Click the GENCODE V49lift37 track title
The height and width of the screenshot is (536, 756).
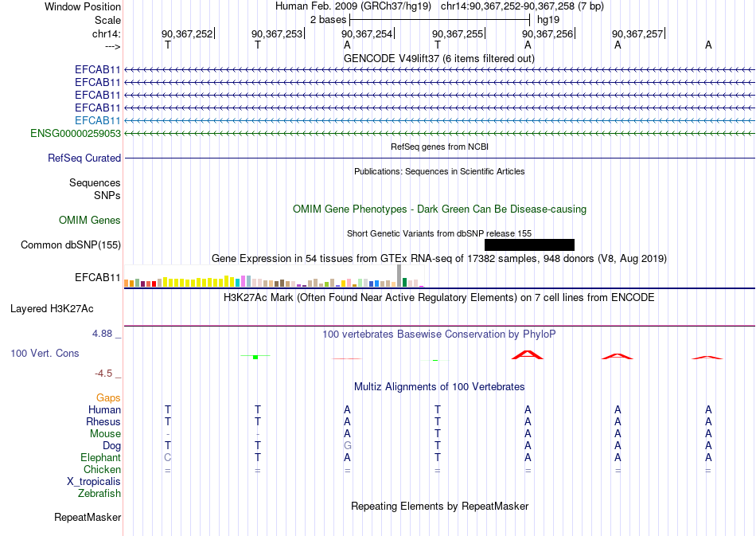click(x=439, y=58)
